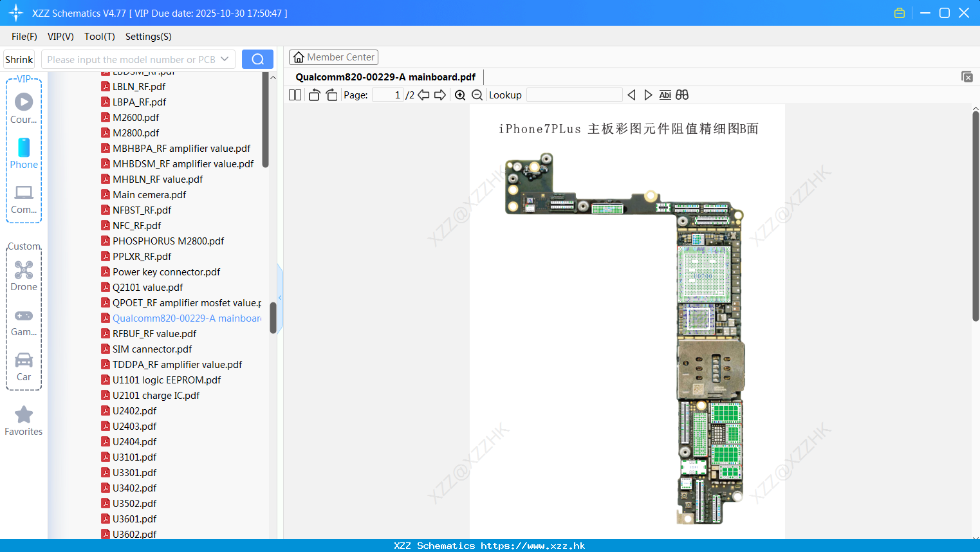Open the Member Center button
The image size is (980, 552).
pyautogui.click(x=333, y=57)
